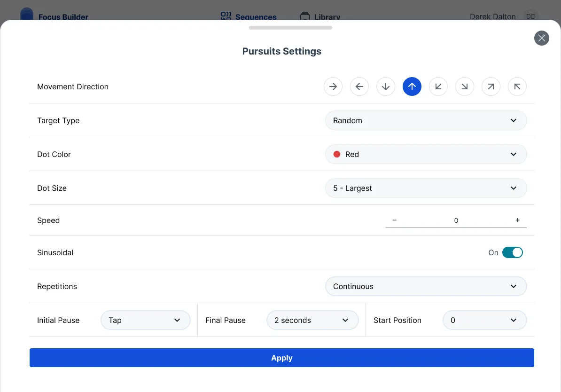The height and width of the screenshot is (392, 561).
Task: Choose the up-left diagonal movement direction
Action: 517,86
